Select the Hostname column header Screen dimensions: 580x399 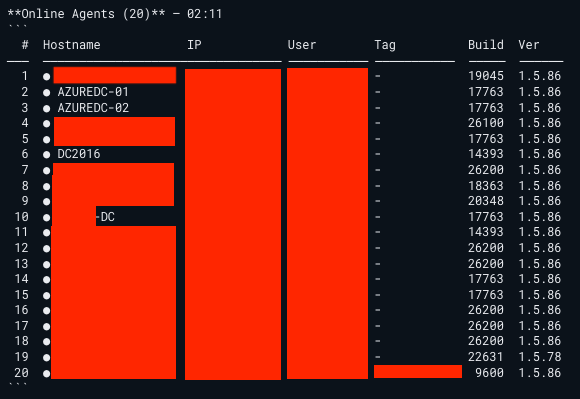pos(71,45)
